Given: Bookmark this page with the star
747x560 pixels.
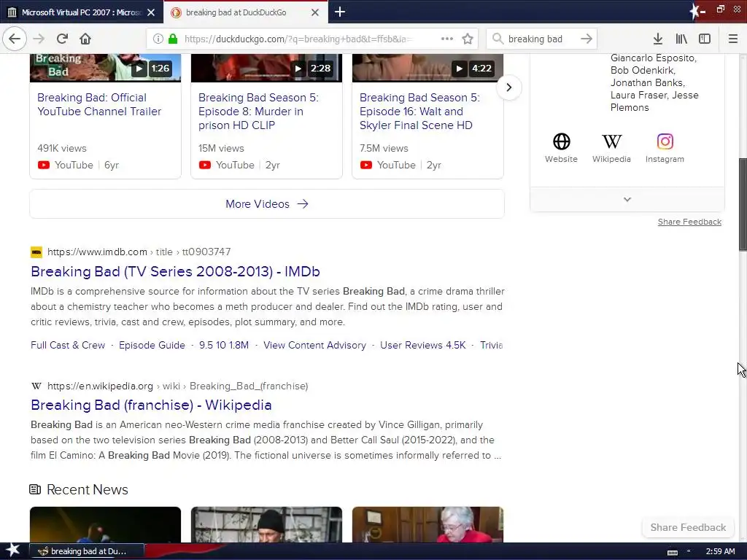Looking at the screenshot, I should click(x=468, y=39).
